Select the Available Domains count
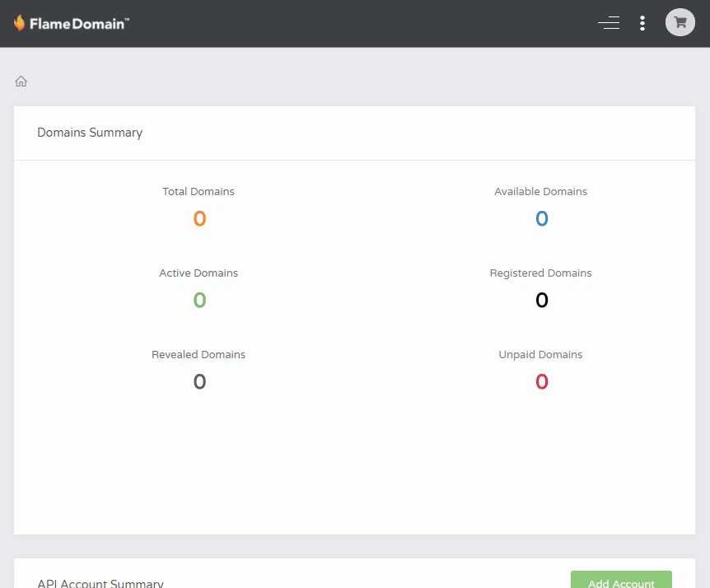The width and height of the screenshot is (710, 588). [x=541, y=218]
